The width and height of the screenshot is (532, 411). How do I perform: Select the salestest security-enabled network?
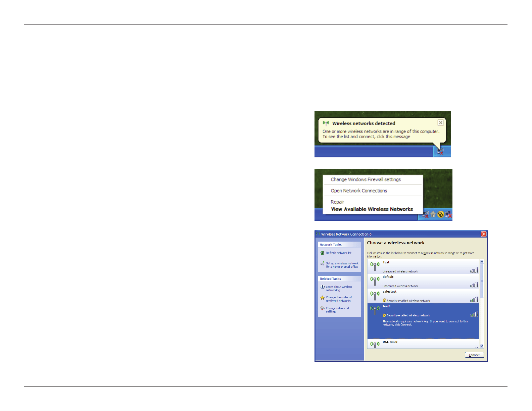423,296
